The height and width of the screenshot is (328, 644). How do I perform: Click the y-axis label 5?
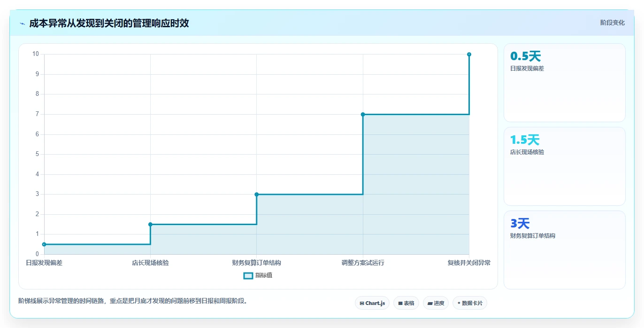(37, 154)
